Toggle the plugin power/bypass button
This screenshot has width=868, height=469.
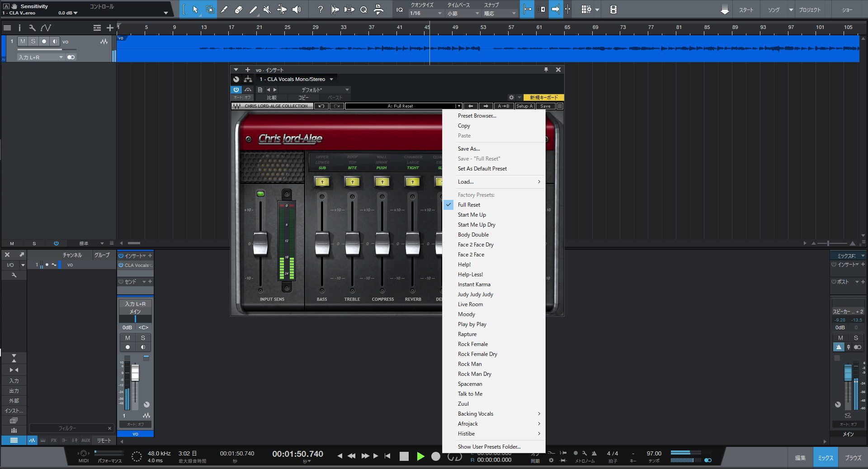(x=236, y=90)
